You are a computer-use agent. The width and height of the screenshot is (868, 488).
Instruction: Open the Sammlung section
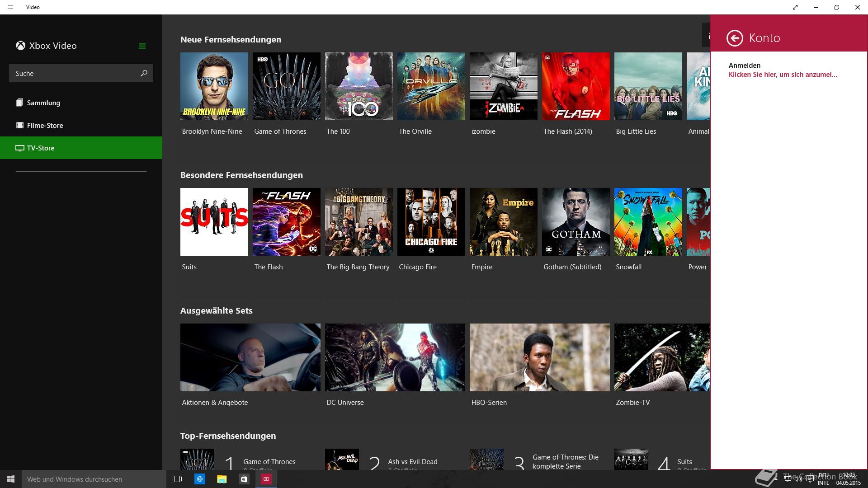point(81,103)
